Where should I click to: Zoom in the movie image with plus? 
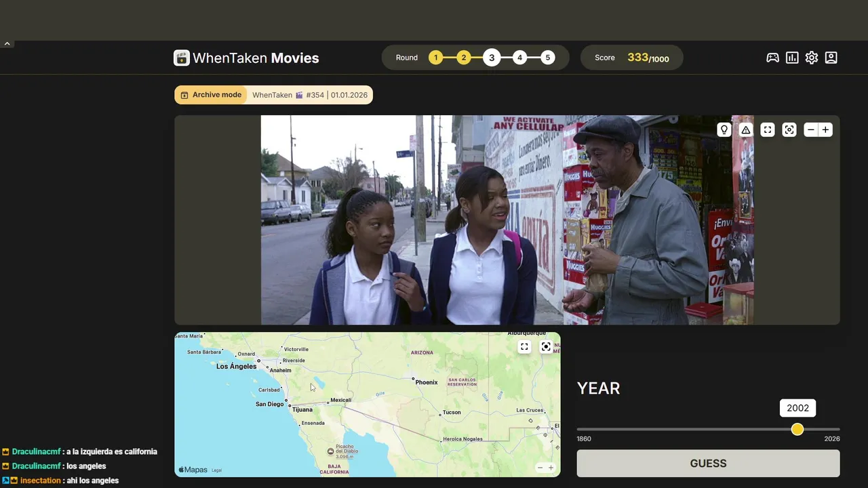825,129
